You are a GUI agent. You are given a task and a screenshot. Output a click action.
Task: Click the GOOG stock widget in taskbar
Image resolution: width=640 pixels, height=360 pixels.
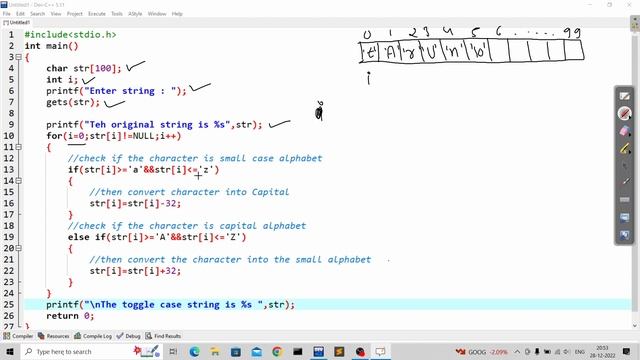[x=481, y=351]
